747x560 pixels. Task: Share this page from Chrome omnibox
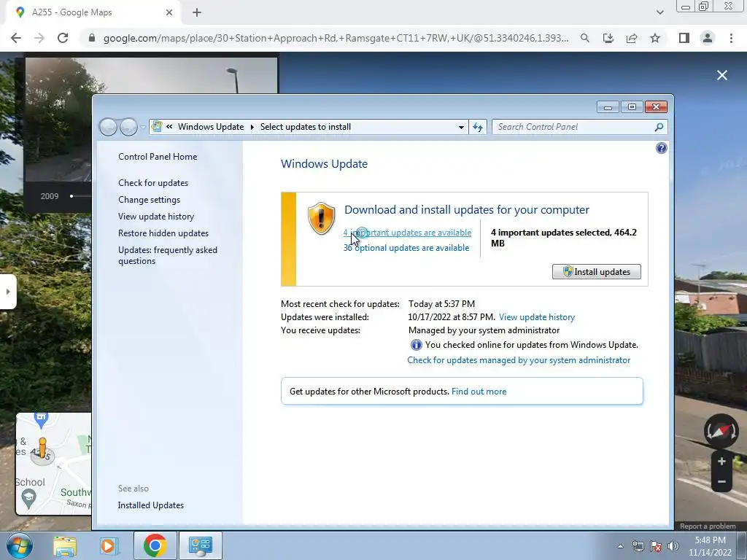point(632,38)
